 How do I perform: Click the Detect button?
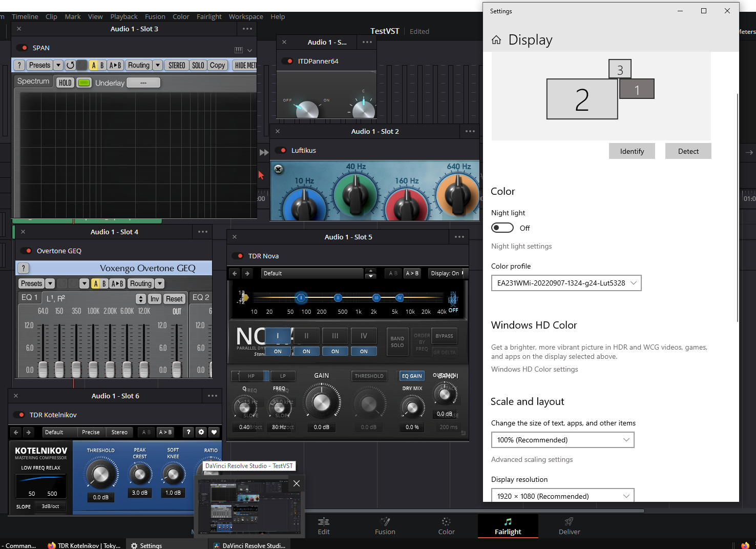pos(688,151)
